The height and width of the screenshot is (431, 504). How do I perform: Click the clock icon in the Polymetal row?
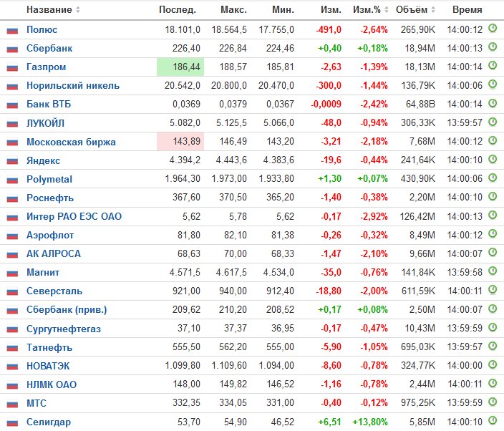[493, 178]
